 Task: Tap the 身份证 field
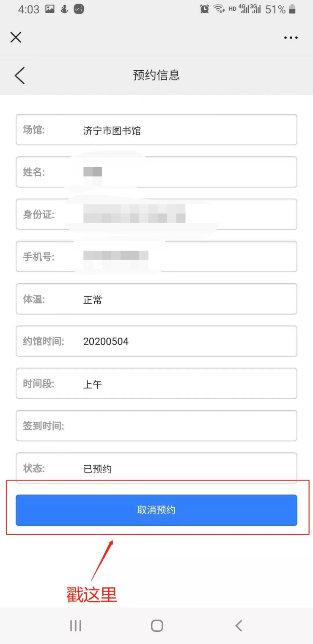(x=156, y=214)
